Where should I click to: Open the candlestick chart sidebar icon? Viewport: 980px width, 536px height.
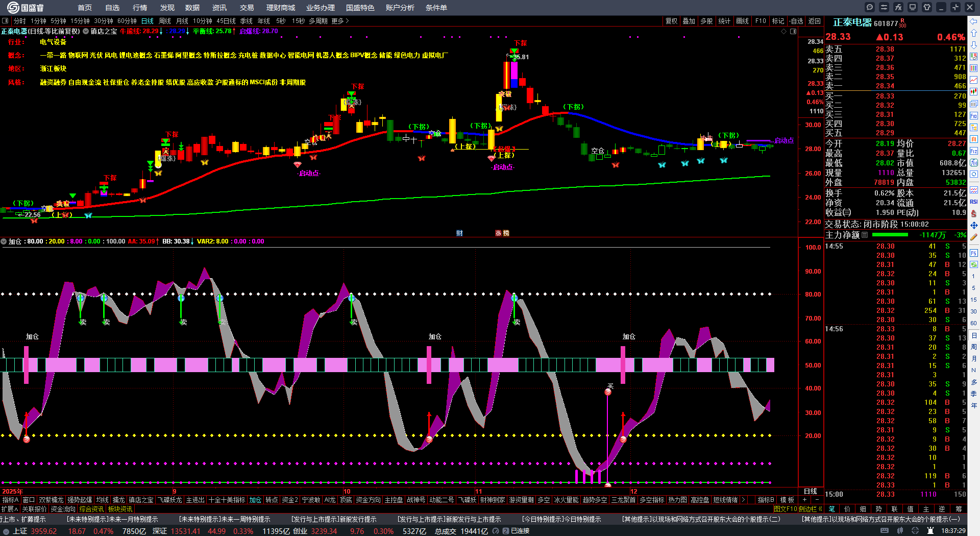pos(974,92)
